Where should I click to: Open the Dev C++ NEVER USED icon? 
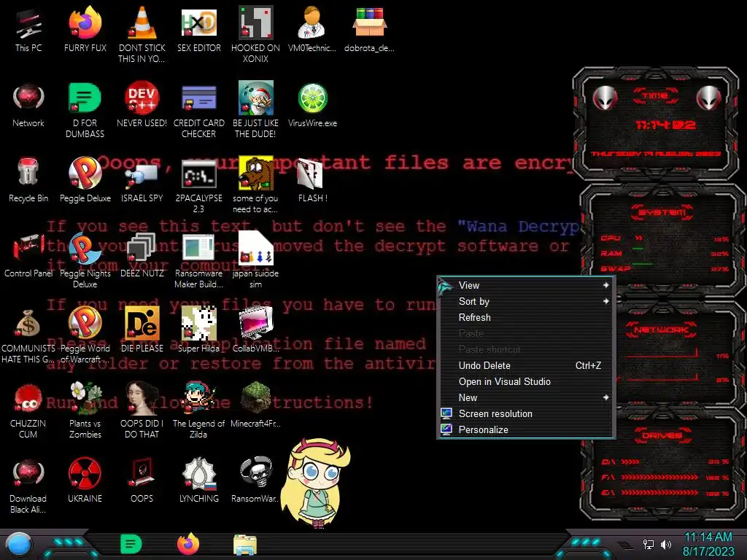142,105
